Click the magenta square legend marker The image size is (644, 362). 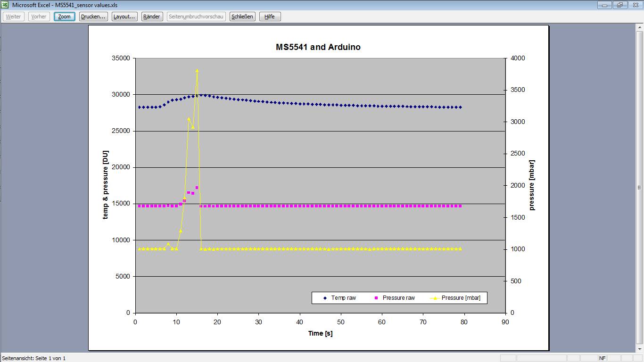(376, 298)
